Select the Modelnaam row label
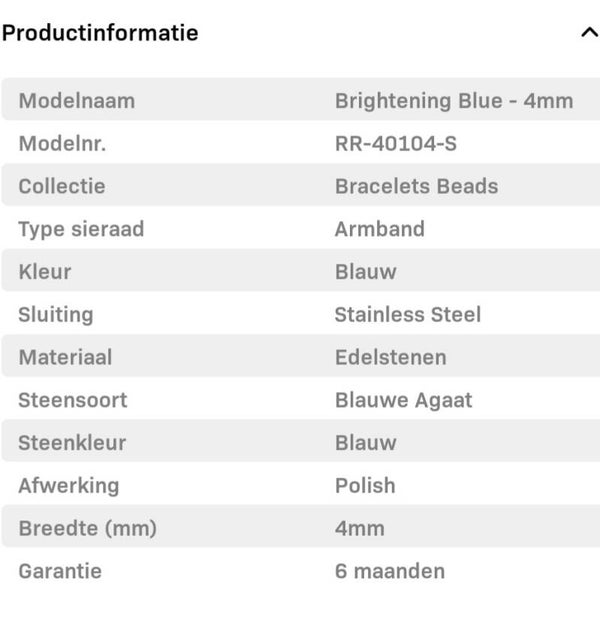Viewport: 600px width, 621px height. [76, 100]
